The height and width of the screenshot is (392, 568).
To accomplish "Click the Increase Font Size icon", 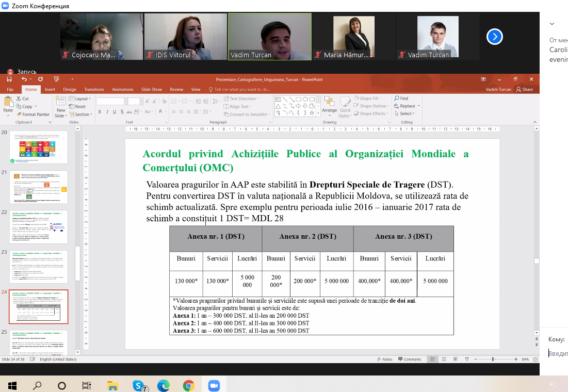I will pos(148,102).
